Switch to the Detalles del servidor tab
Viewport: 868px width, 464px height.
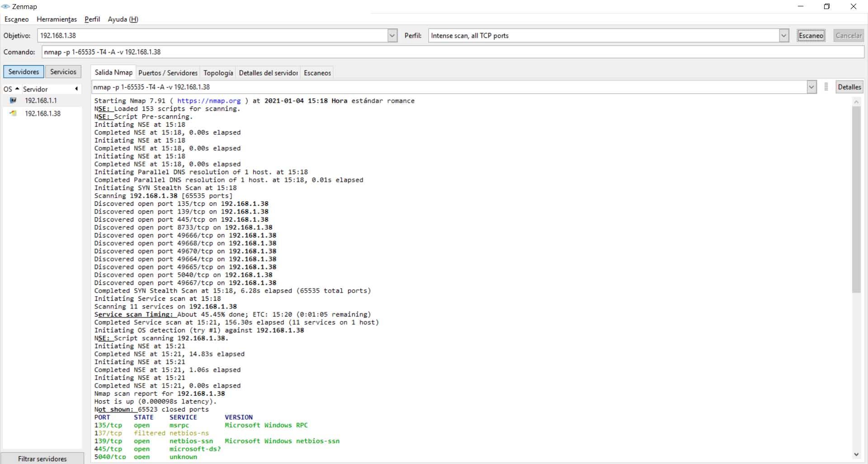[x=268, y=73]
